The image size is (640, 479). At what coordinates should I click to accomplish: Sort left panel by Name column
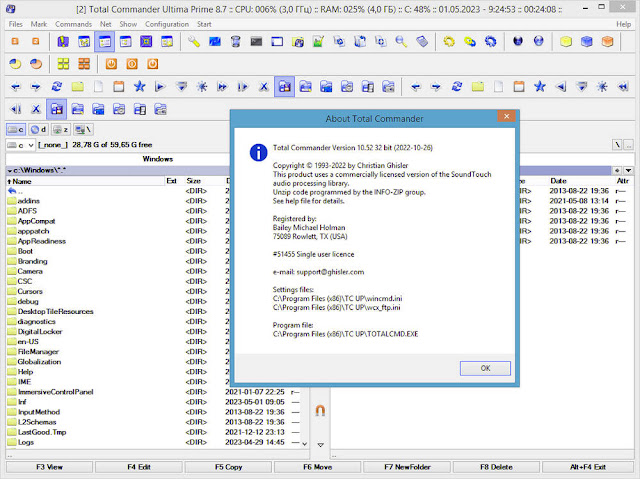(x=85, y=181)
